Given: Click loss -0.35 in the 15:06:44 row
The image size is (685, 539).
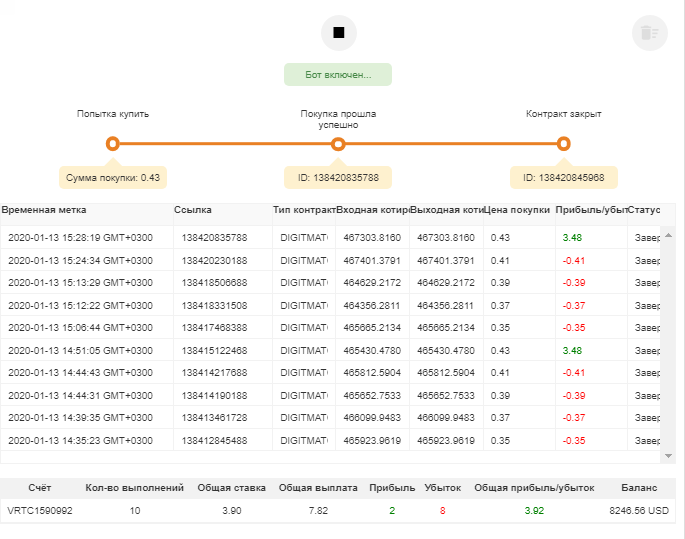Looking at the screenshot, I should tap(574, 328).
